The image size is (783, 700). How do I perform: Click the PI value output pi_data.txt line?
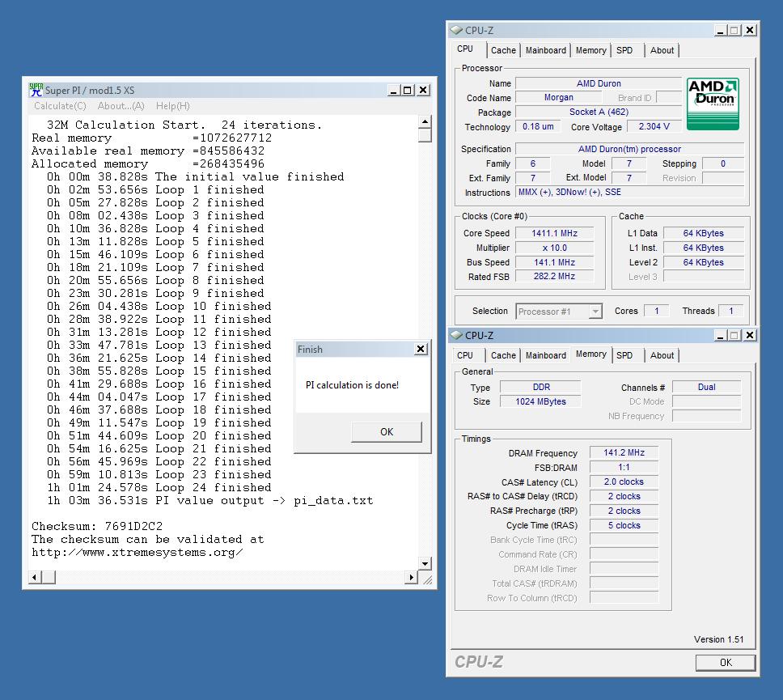pos(210,500)
